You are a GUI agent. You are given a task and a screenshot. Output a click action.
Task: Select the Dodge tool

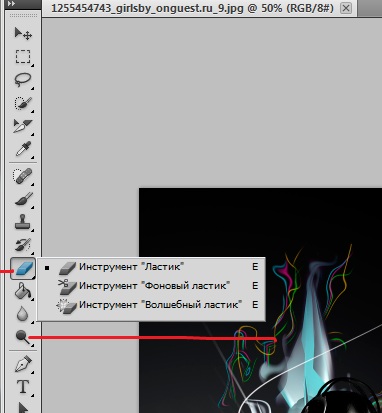pyautogui.click(x=23, y=337)
